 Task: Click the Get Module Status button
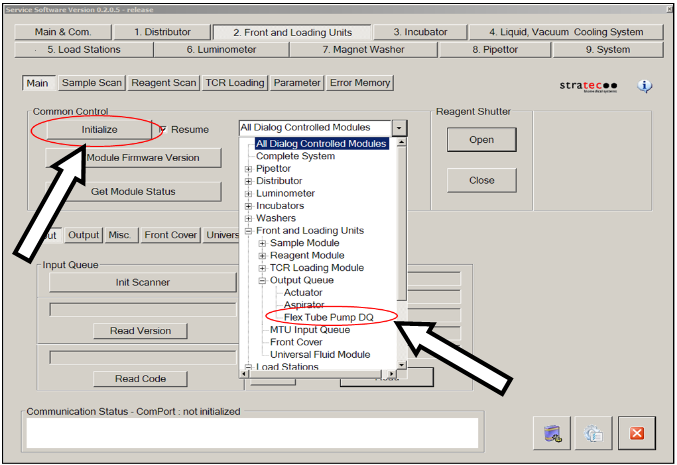[133, 192]
